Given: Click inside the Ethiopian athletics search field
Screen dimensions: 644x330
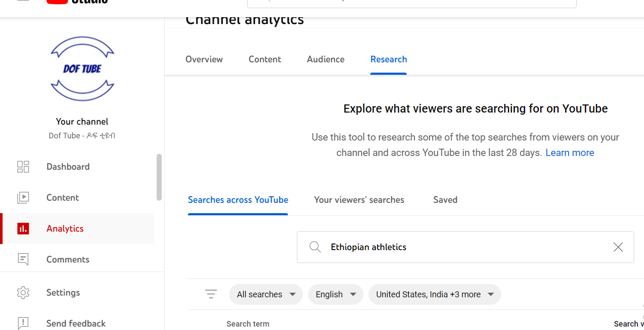Looking at the screenshot, I should click(x=466, y=247).
